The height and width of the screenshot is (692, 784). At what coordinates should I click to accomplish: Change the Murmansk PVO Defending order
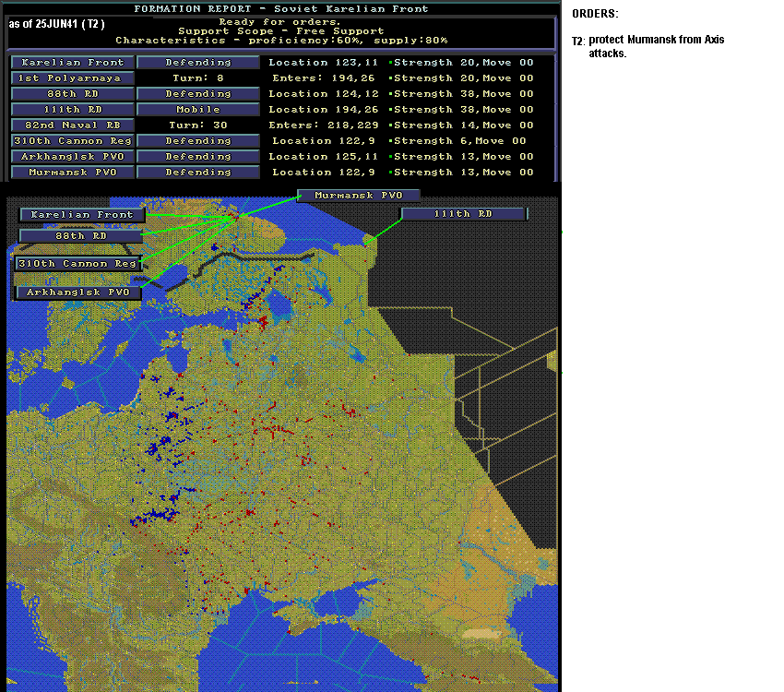[198, 172]
